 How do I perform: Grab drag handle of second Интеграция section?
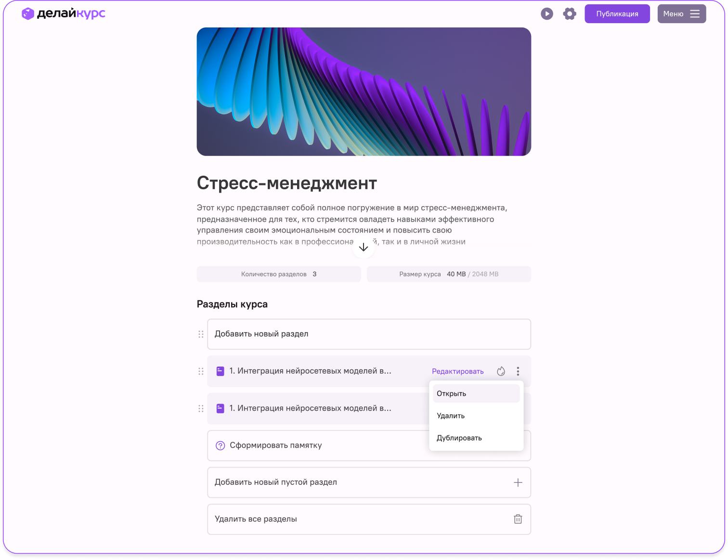tap(201, 409)
